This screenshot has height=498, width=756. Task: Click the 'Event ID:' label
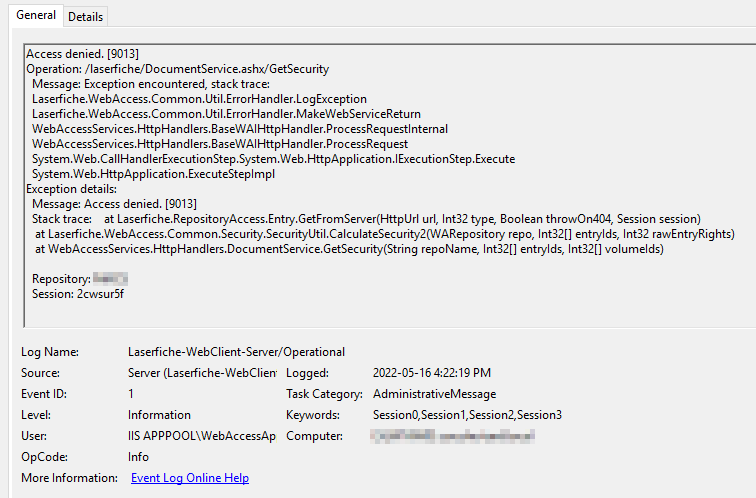[44, 394]
